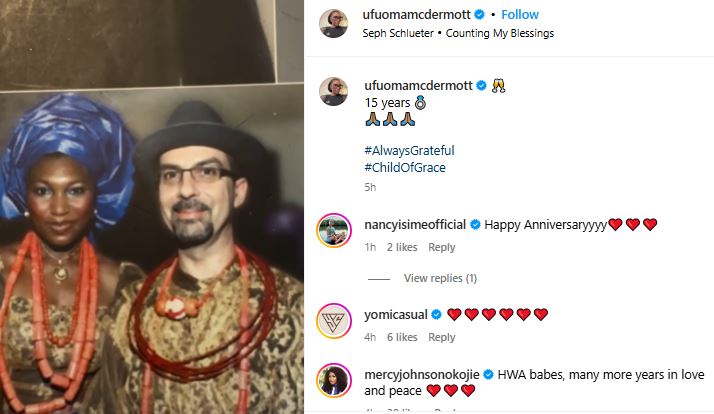This screenshot has height=414, width=714.
Task: View the 6 likes on yomicasual's comment
Action: coord(402,337)
